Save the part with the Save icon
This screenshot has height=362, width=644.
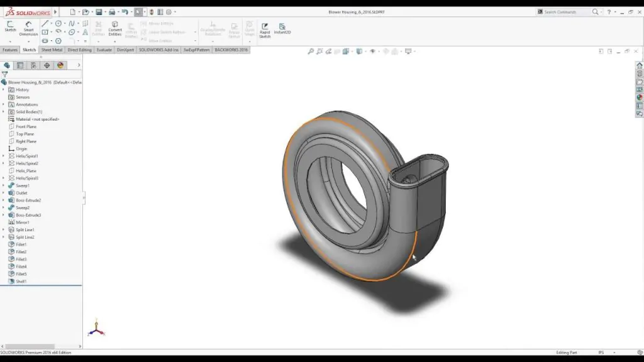click(99, 12)
